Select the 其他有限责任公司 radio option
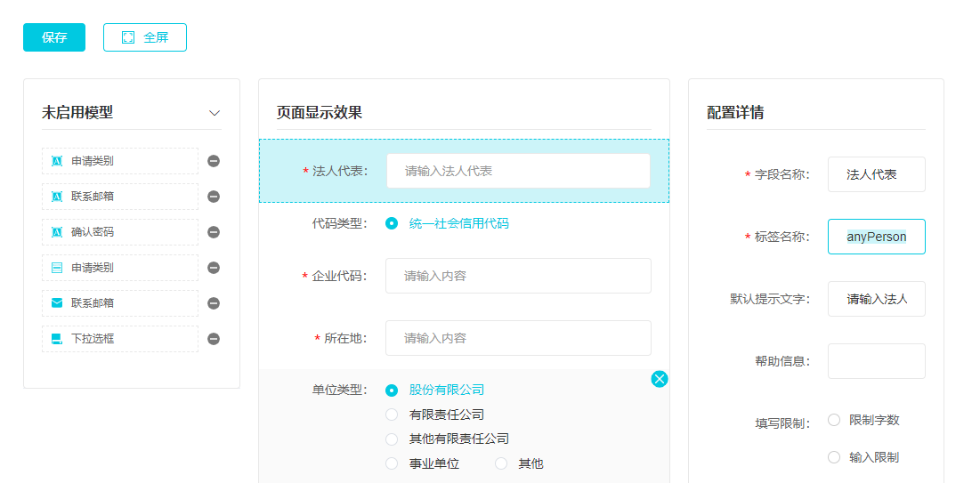This screenshot has height=483, width=980. 392,439
